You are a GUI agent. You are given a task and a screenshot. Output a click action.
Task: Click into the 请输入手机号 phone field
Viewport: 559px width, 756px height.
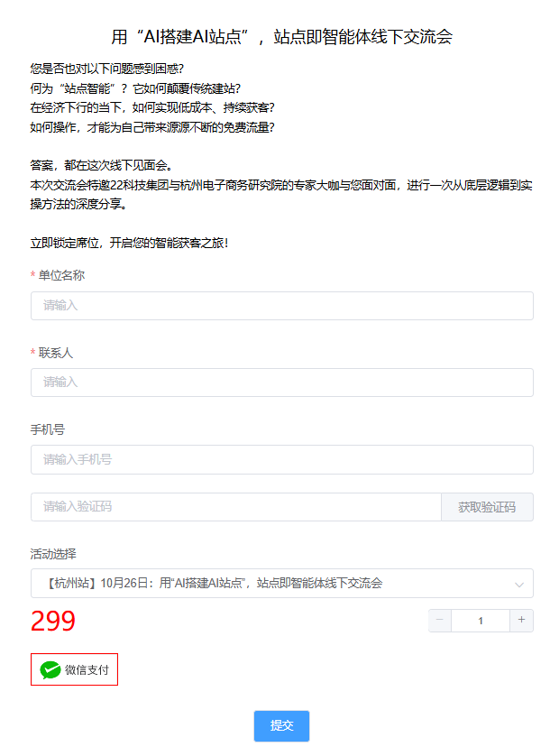click(282, 459)
